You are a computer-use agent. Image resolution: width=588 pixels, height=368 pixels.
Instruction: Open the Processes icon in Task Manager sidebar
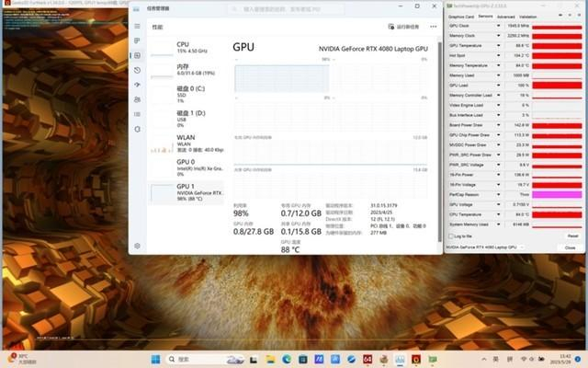(x=137, y=41)
